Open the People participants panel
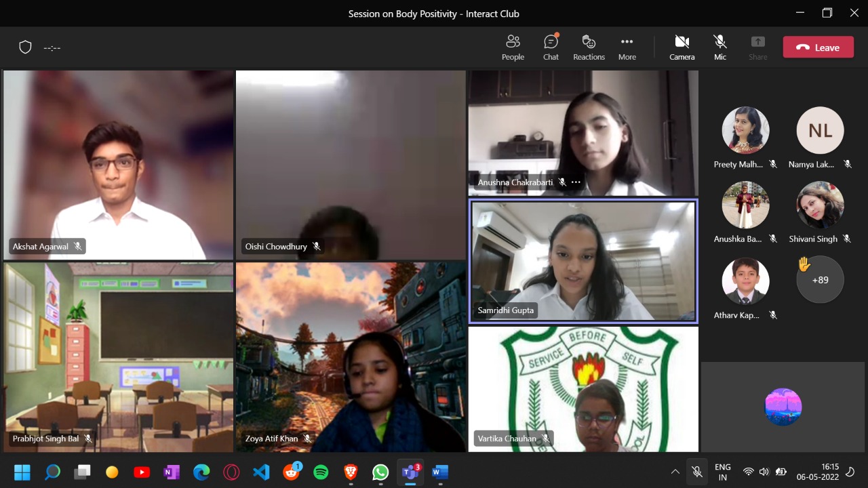 point(513,47)
